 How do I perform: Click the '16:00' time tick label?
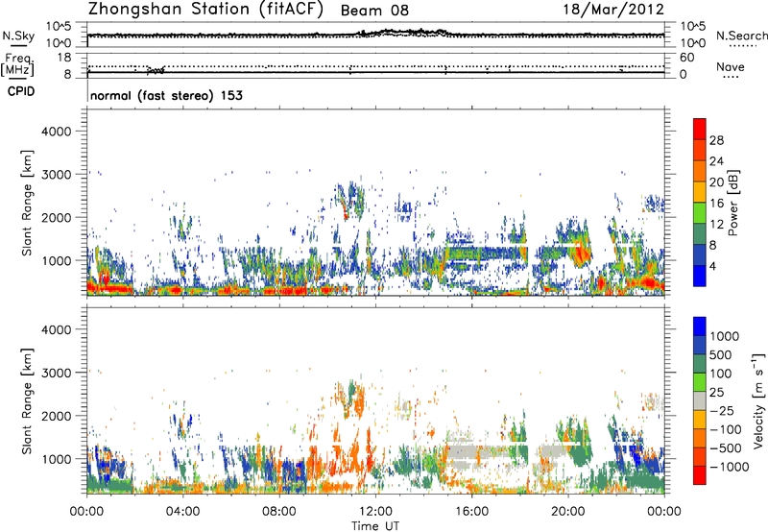point(471,512)
